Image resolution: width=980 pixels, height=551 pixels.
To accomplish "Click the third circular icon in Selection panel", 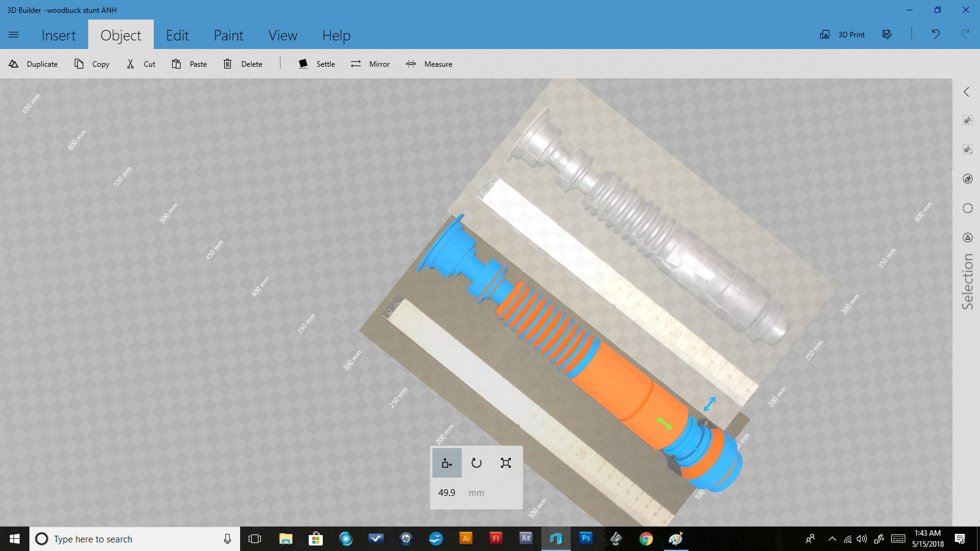I will pos(968,179).
